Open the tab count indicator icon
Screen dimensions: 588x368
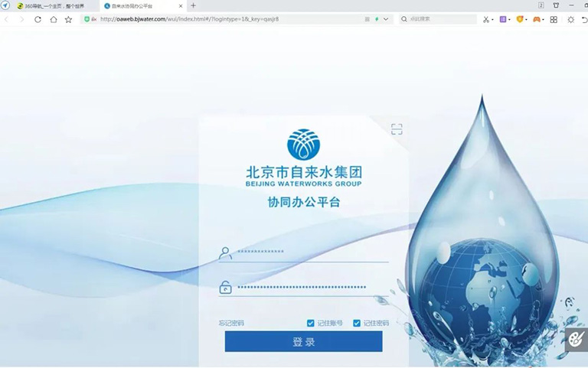(541, 5)
